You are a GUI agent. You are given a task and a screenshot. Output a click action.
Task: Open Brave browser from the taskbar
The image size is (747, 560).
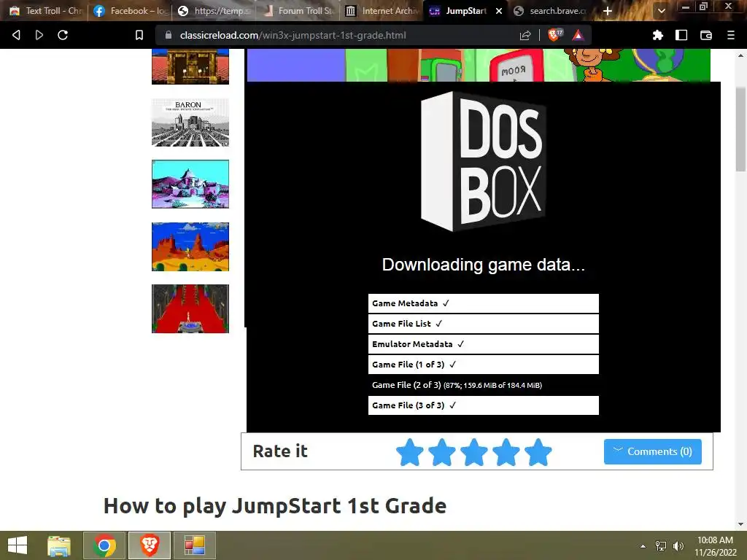tap(150, 545)
